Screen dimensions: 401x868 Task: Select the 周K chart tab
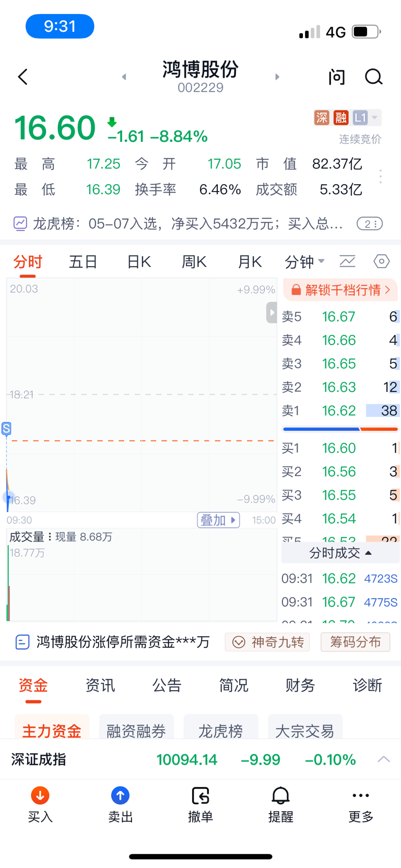(x=194, y=261)
